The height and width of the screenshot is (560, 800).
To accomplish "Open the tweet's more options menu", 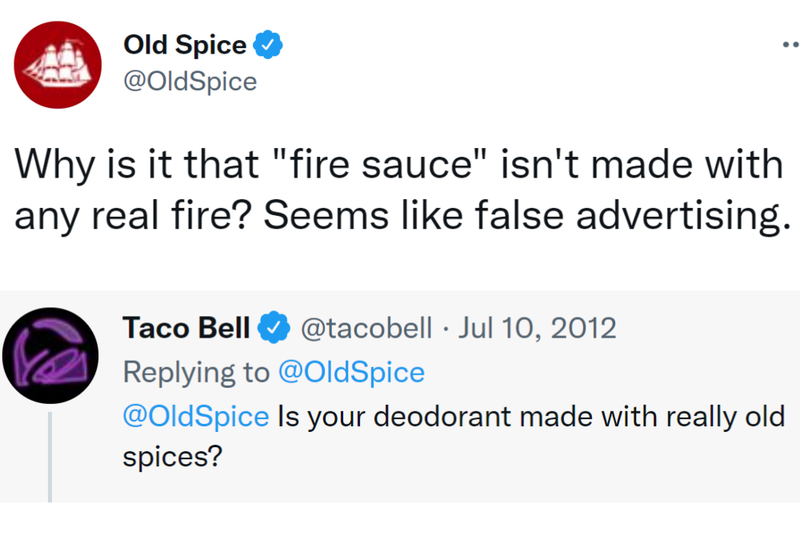I will [791, 45].
